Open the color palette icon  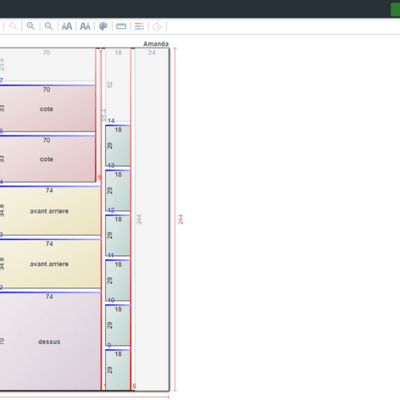[103, 26]
